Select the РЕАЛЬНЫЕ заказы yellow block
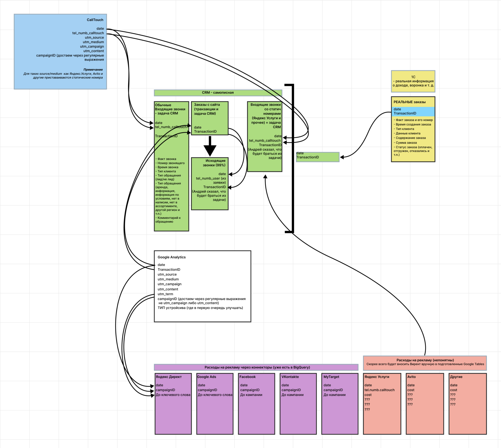 click(413, 129)
